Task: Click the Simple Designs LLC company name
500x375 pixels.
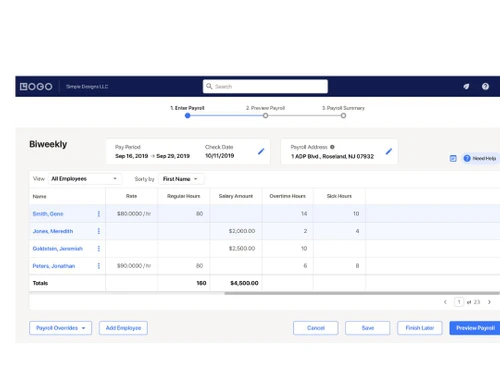Action: 87,87
